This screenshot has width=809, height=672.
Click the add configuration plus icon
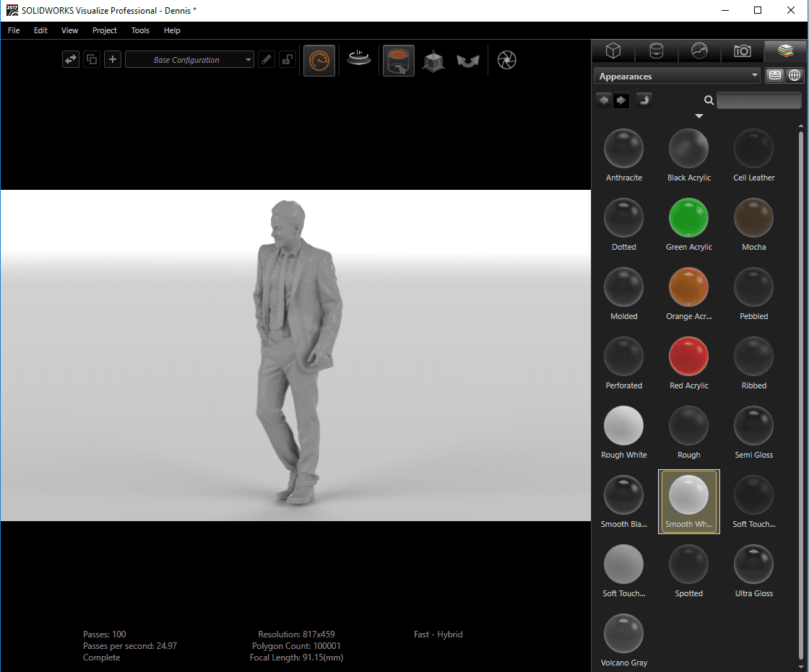click(x=113, y=60)
